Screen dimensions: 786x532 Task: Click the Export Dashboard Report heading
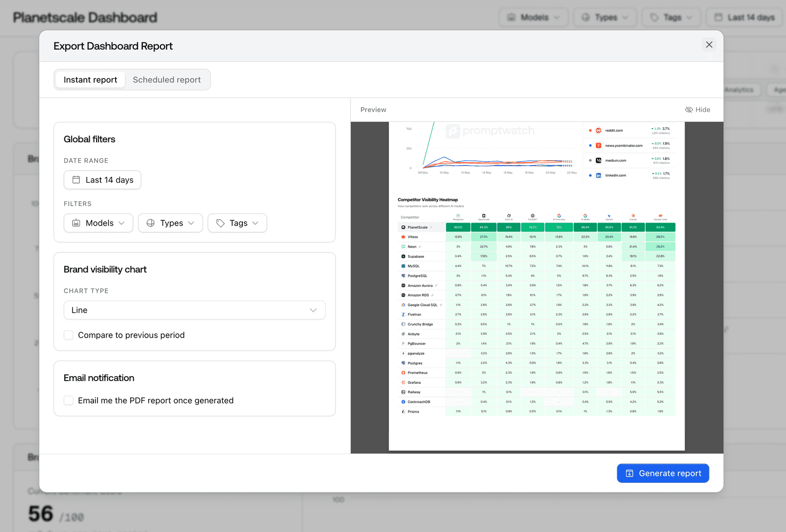click(x=113, y=46)
